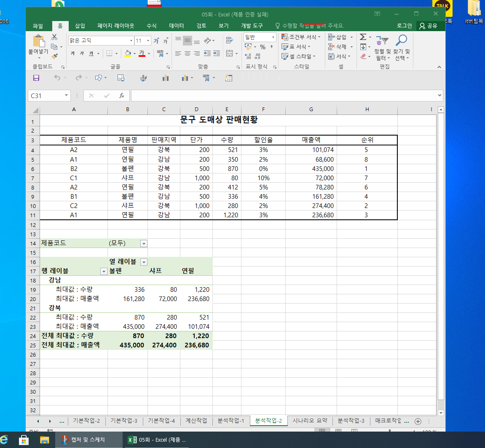Apply percent style format
The width and height of the screenshot is (485, 448).
[263, 47]
